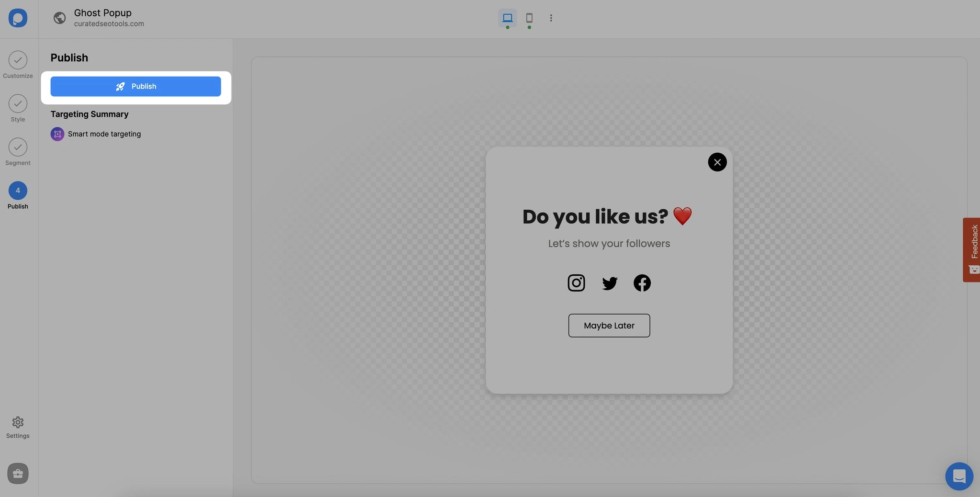Viewport: 980px width, 497px height.
Task: Switch to mobile preview icon
Action: (x=529, y=18)
